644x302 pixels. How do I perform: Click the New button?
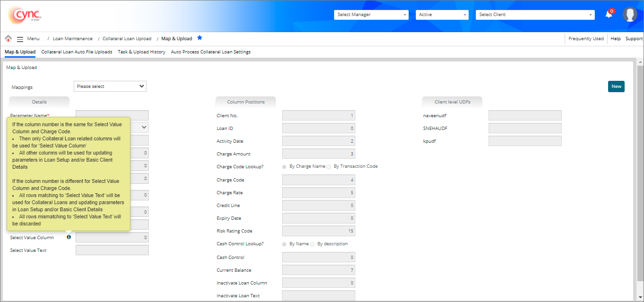pos(616,86)
